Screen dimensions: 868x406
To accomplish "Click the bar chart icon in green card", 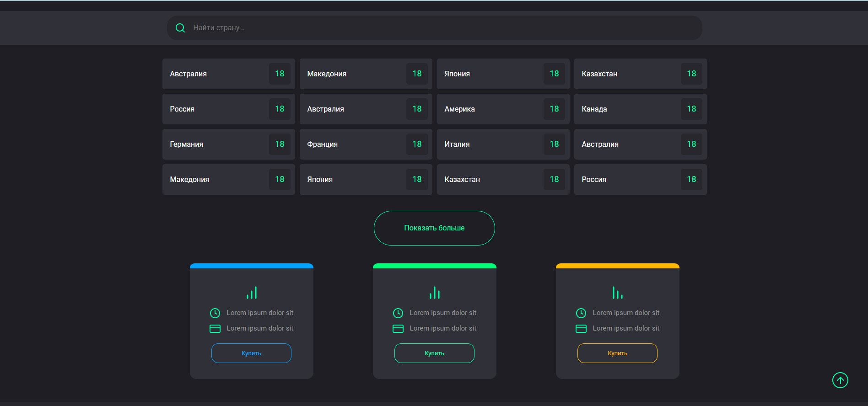I will click(x=435, y=293).
